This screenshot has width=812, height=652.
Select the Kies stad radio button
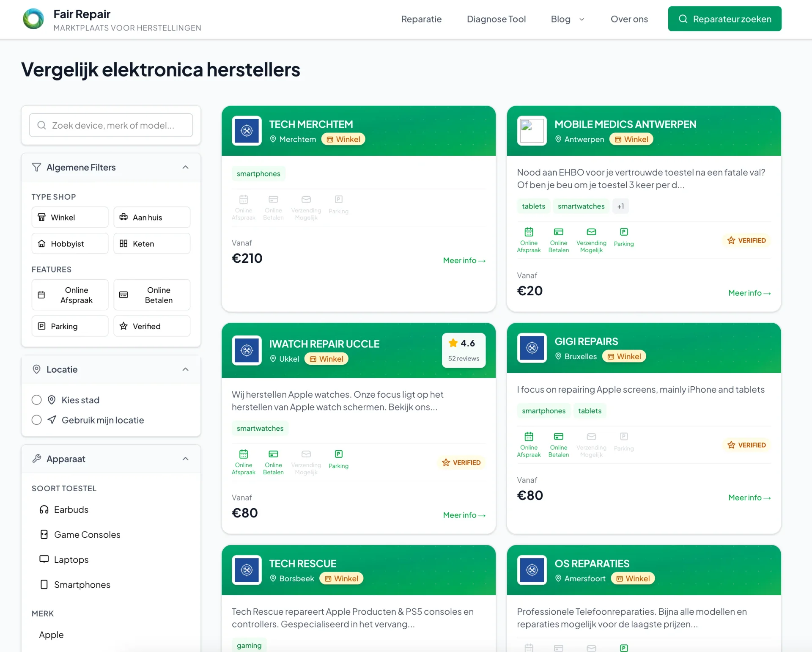pyautogui.click(x=37, y=400)
